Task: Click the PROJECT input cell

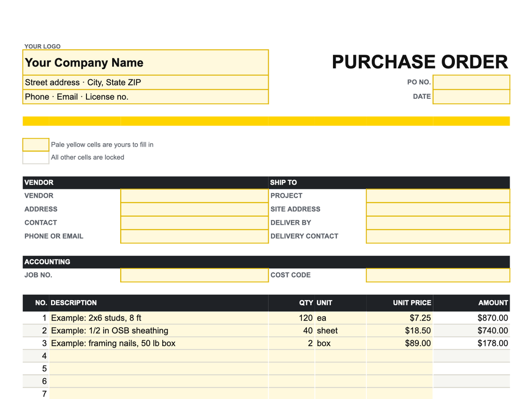Action: pyautogui.click(x=438, y=196)
